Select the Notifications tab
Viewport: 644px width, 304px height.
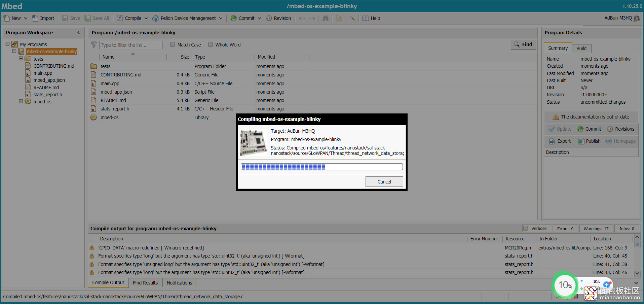pyautogui.click(x=180, y=283)
